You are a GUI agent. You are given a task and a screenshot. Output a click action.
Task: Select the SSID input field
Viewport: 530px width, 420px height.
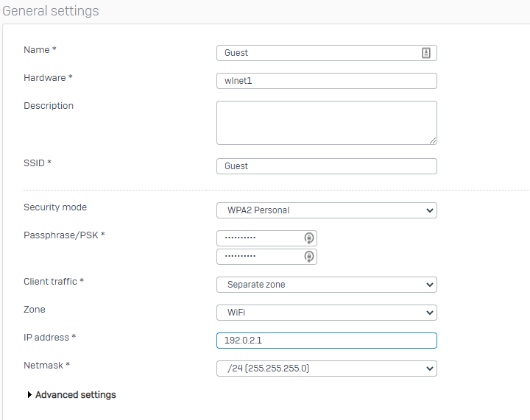click(326, 166)
